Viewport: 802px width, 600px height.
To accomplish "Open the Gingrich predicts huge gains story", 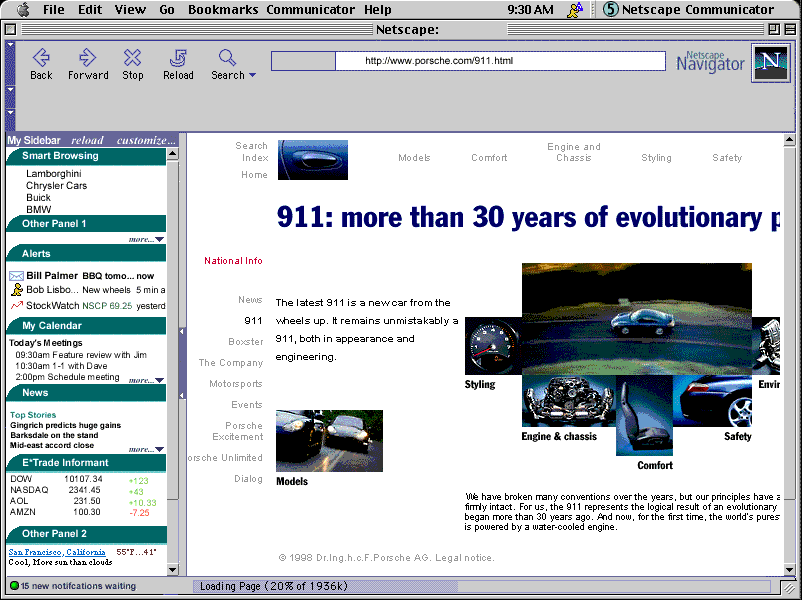I will [65, 425].
